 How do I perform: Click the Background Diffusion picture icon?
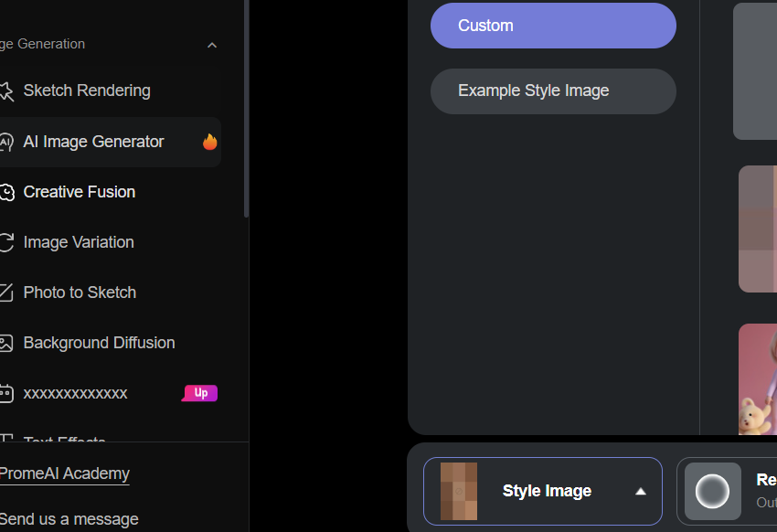[x=6, y=343]
